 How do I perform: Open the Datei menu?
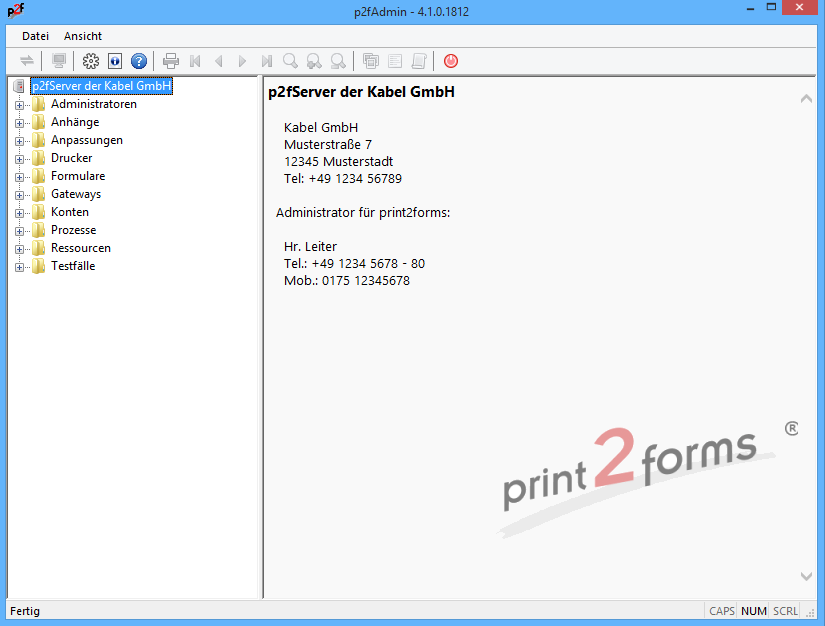click(35, 36)
